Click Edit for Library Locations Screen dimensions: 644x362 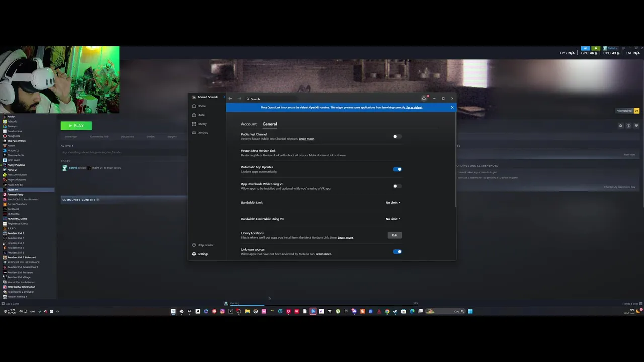coord(395,235)
